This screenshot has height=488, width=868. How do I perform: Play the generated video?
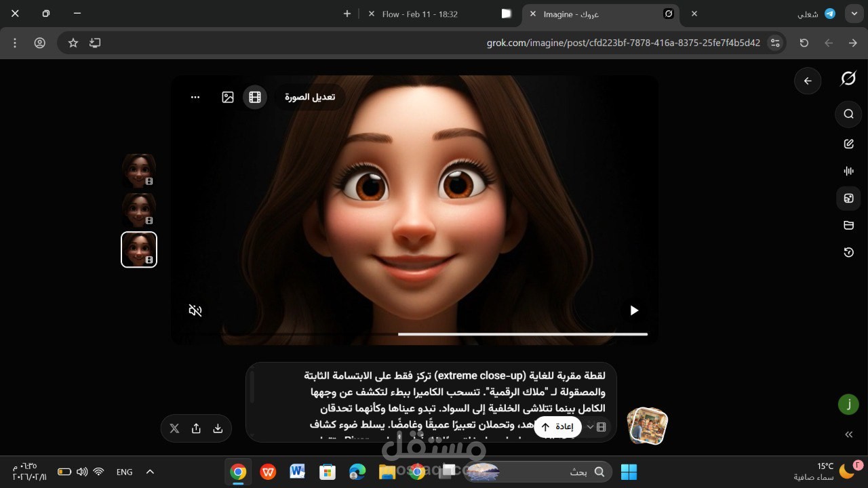click(x=634, y=310)
